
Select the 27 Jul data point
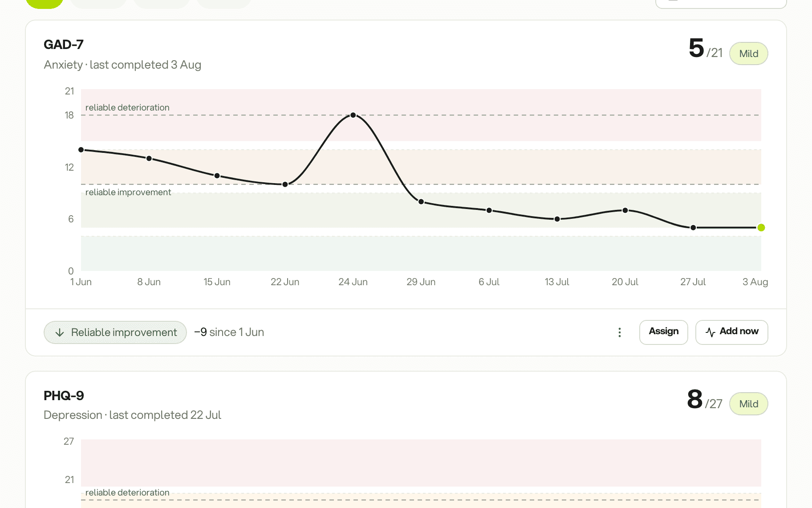[x=693, y=228]
